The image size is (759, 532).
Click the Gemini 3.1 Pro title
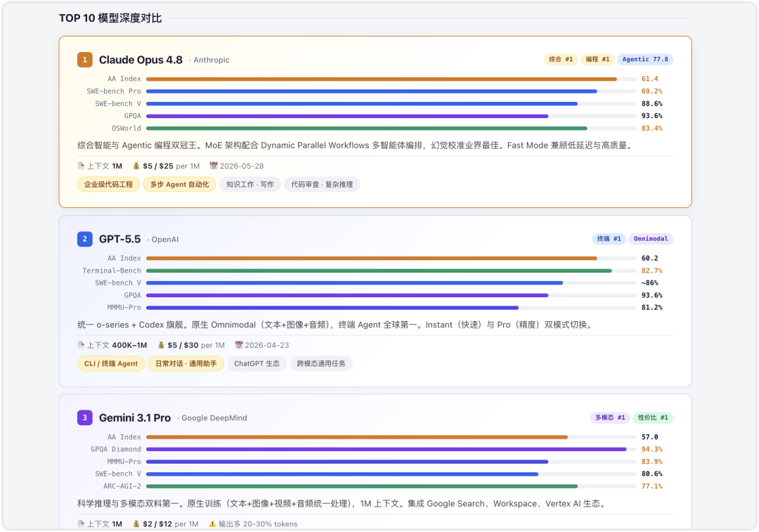click(134, 417)
